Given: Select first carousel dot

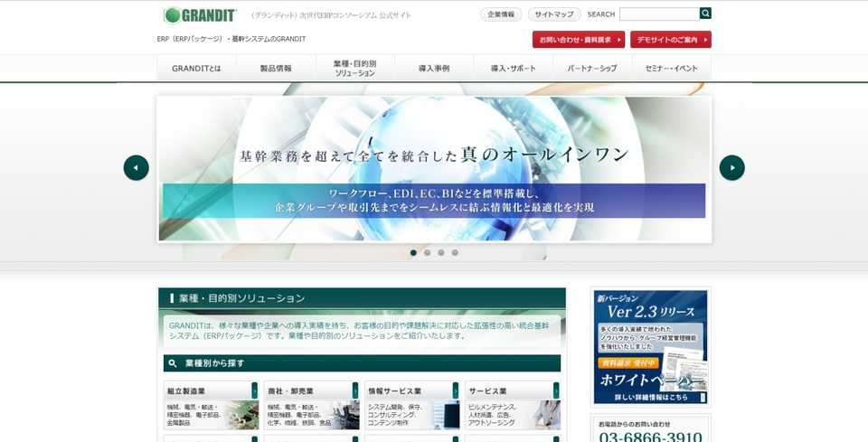Looking at the screenshot, I should pos(413,253).
